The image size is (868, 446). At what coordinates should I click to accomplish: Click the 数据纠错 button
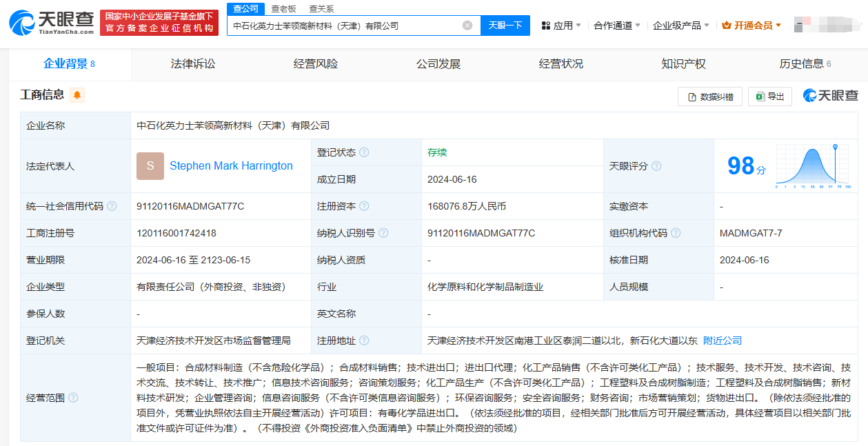click(710, 97)
